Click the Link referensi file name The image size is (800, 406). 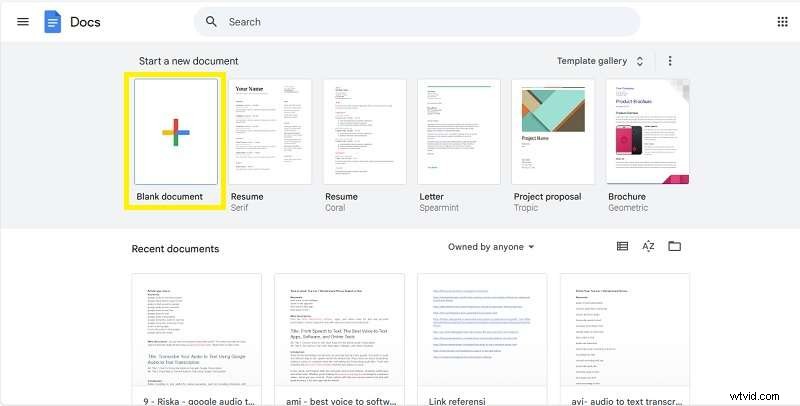pyautogui.click(x=457, y=401)
